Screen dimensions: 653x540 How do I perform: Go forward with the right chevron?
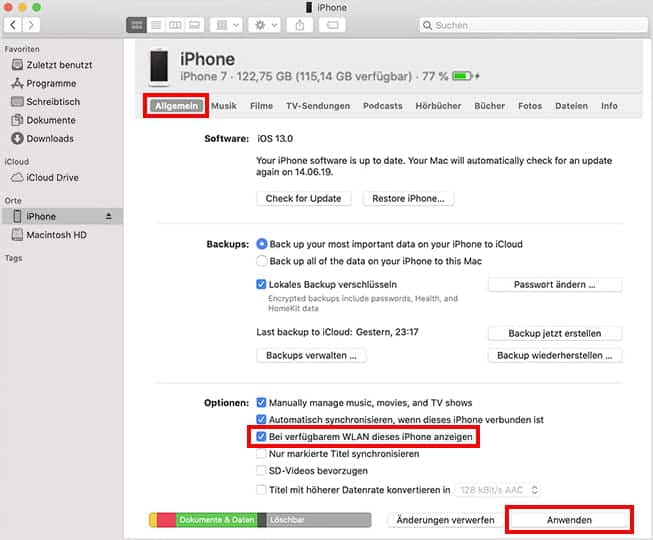[x=31, y=25]
